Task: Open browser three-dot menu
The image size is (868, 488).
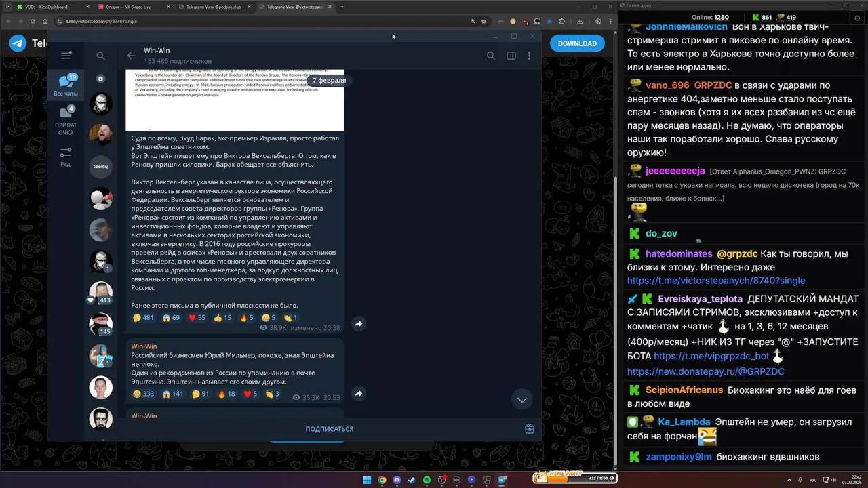Action: pos(609,21)
